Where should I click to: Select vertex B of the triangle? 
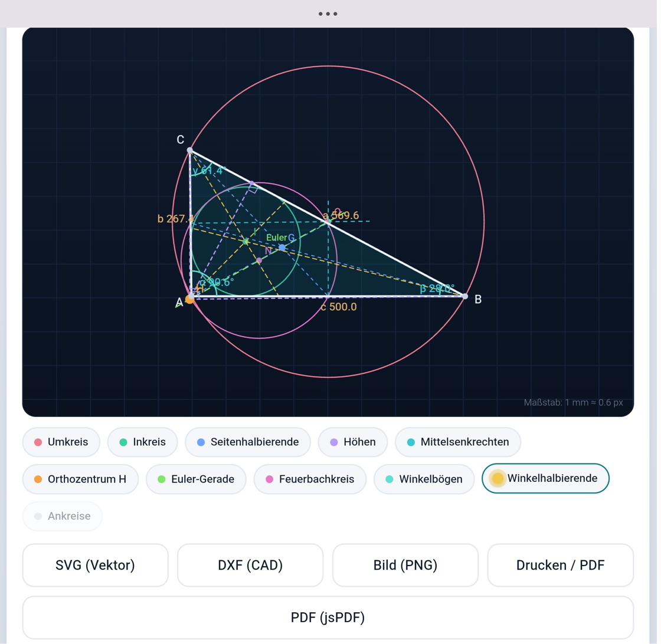(x=465, y=297)
